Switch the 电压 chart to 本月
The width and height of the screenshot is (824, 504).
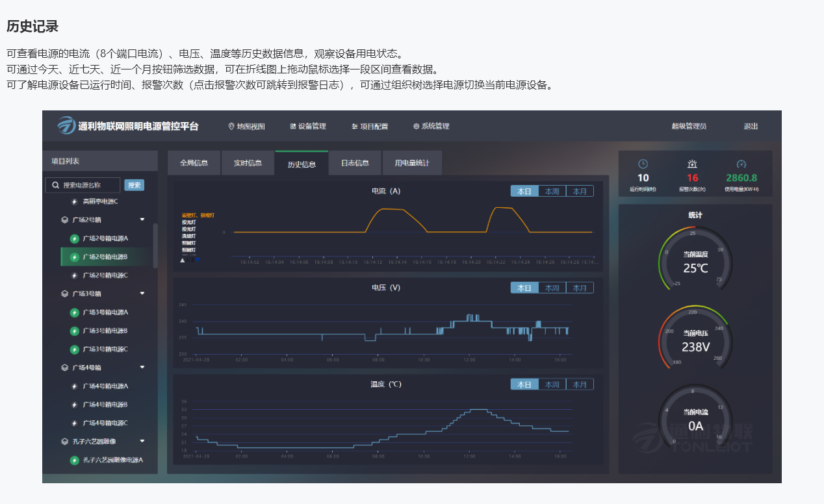pyautogui.click(x=580, y=288)
